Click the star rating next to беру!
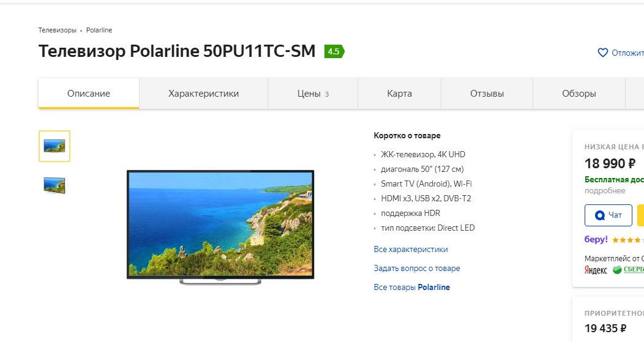 (627, 240)
